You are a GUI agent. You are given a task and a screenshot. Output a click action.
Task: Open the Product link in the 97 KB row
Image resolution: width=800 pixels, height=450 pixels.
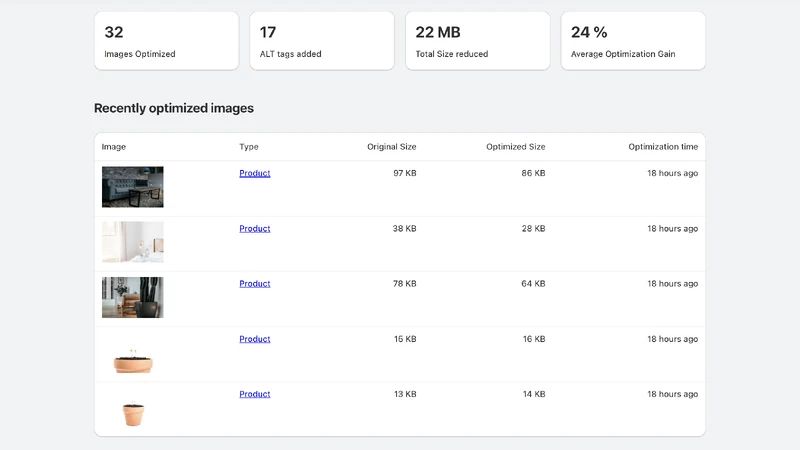click(255, 173)
